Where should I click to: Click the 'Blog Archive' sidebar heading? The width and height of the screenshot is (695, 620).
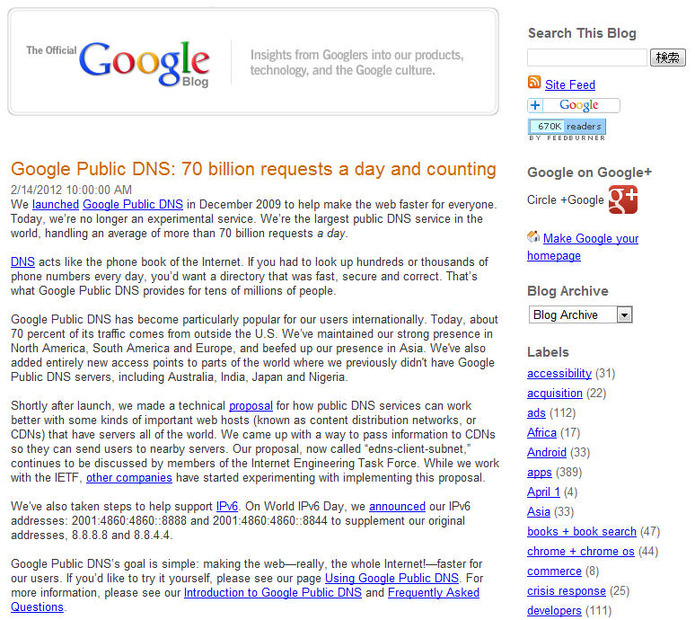567,291
